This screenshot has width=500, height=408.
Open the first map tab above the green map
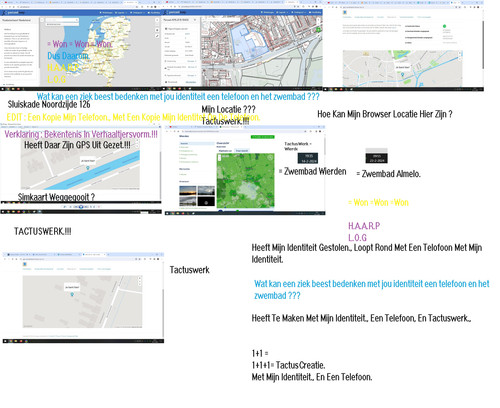225,151
